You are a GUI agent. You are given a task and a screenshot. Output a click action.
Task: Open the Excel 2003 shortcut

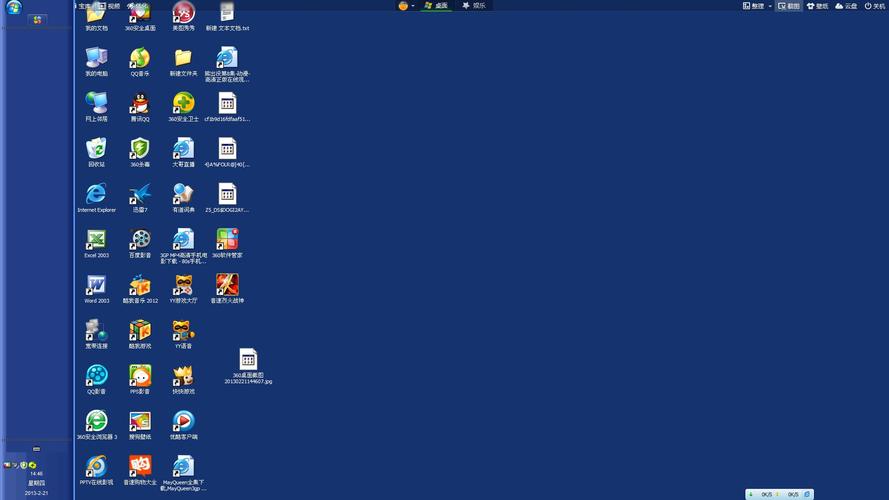point(96,239)
